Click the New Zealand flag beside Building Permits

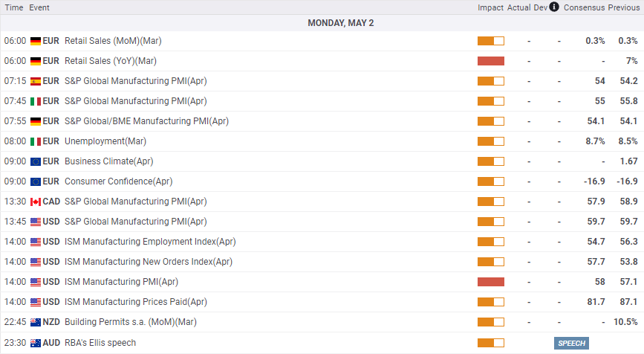[x=35, y=322]
